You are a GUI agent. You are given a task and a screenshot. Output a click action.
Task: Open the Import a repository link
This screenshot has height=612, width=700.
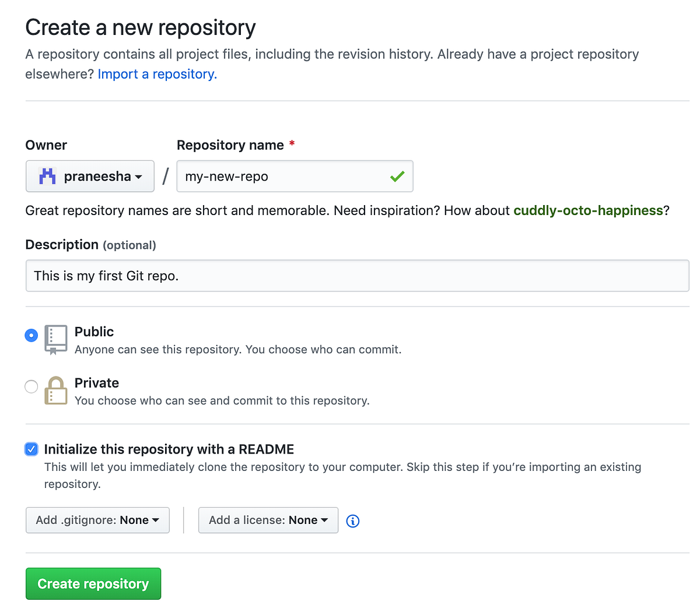tap(156, 74)
